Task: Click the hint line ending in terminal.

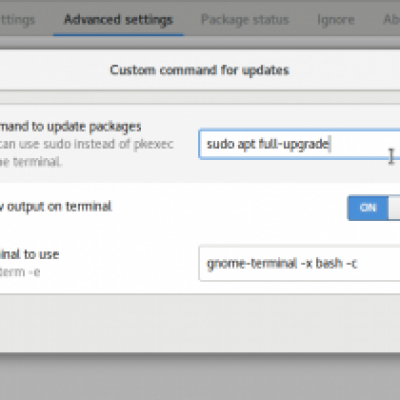Action: (31, 162)
